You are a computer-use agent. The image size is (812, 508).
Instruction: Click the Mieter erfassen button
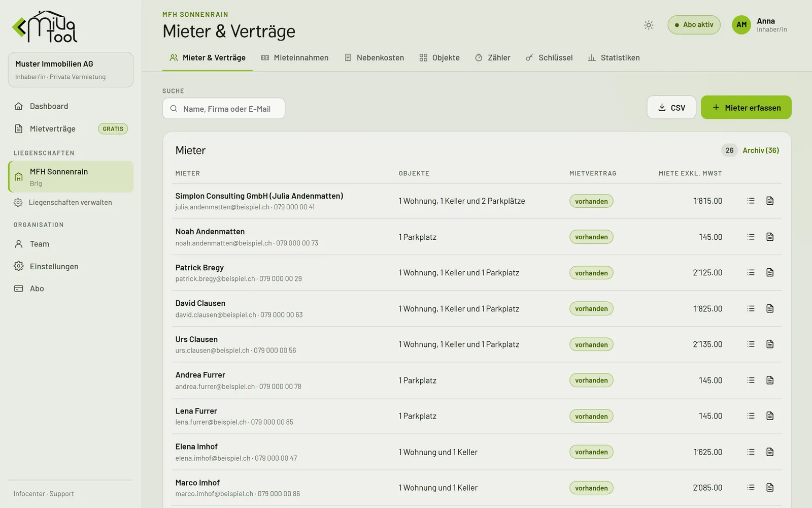[x=746, y=107]
